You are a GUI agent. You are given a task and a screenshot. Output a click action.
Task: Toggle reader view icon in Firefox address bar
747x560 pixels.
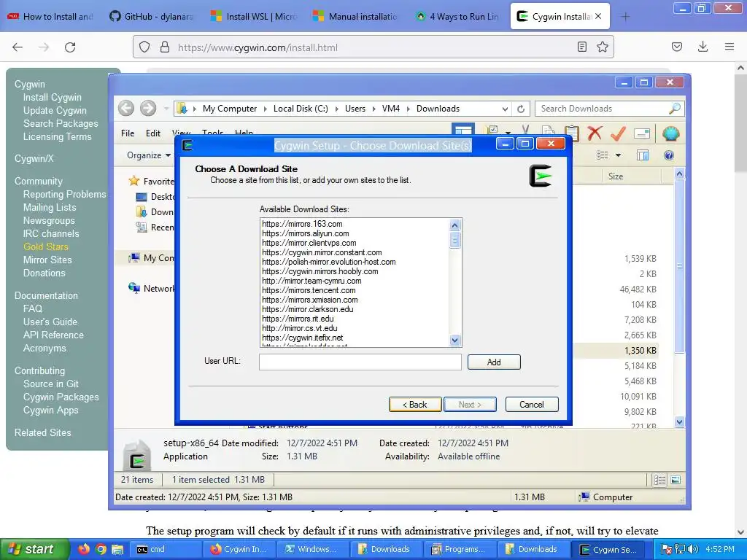(581, 47)
